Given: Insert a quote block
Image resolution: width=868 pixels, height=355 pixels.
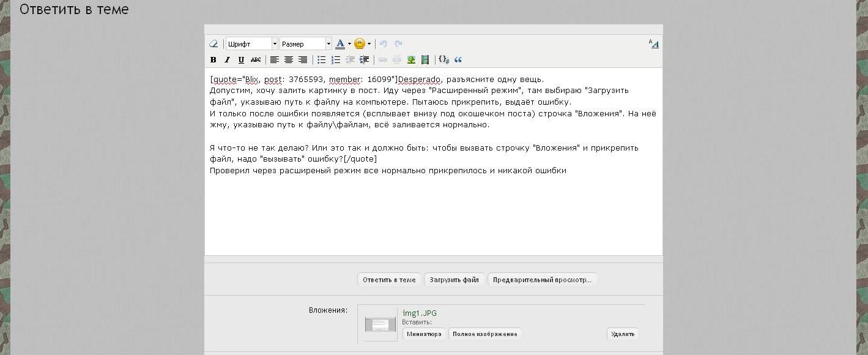Looking at the screenshot, I should pyautogui.click(x=458, y=60).
